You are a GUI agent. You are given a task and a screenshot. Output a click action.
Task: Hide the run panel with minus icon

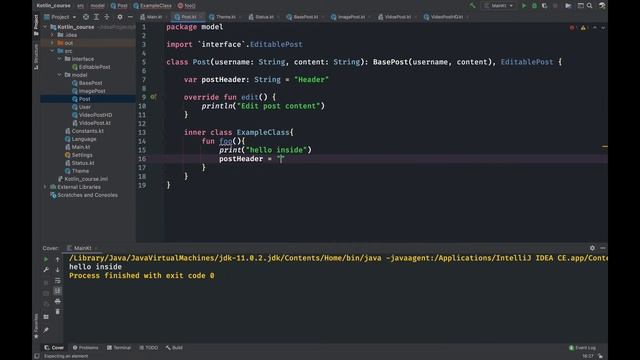pyautogui.click(x=603, y=248)
